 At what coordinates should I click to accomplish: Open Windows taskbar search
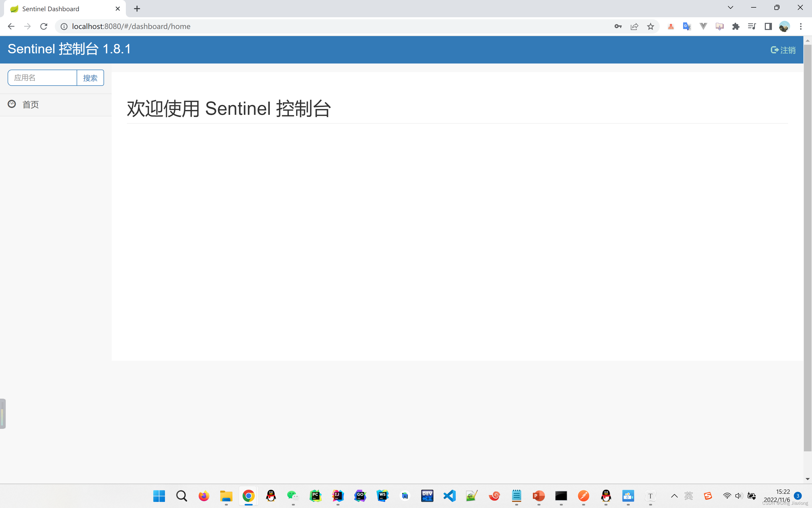181,496
